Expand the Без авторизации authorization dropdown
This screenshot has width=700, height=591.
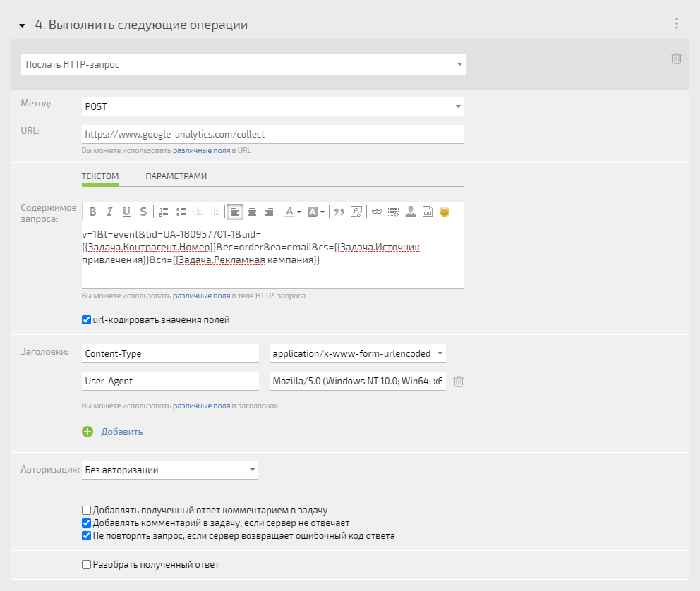tap(169, 470)
